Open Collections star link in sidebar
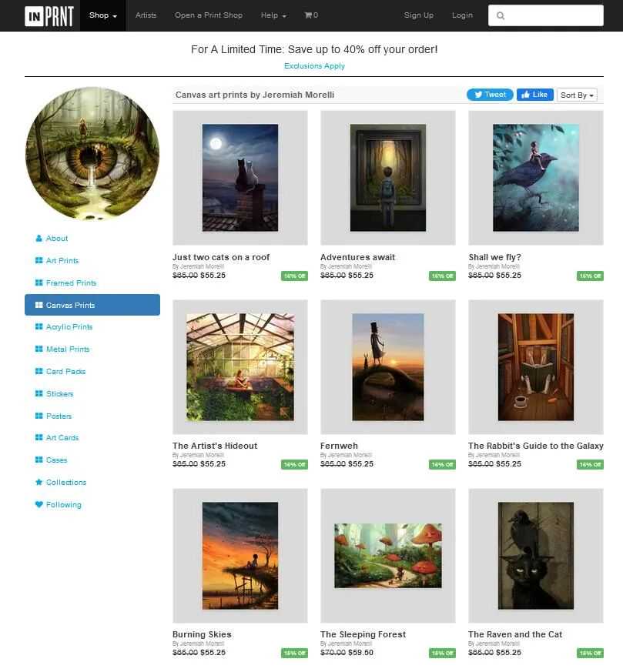Image resolution: width=623 pixels, height=672 pixels. [x=61, y=482]
